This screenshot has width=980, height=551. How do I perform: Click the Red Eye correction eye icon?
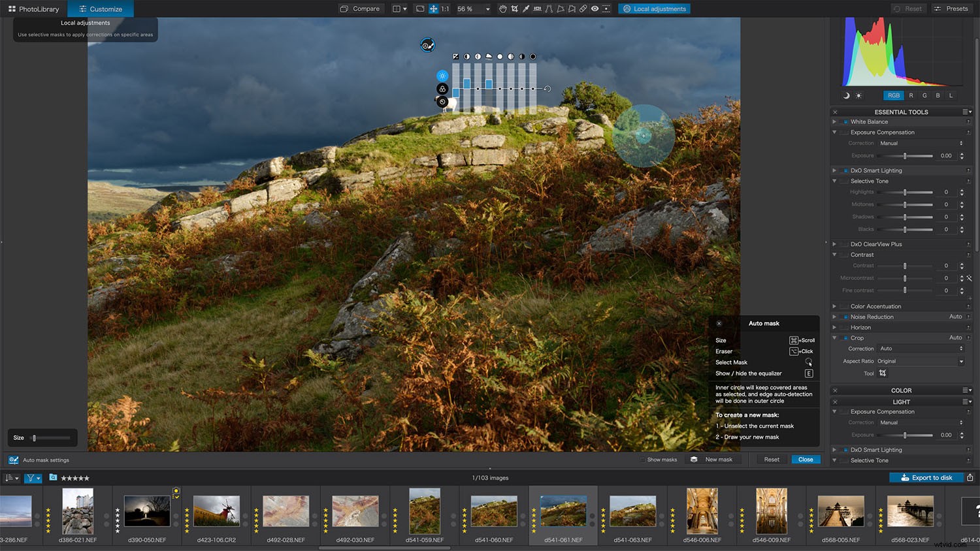click(x=595, y=8)
